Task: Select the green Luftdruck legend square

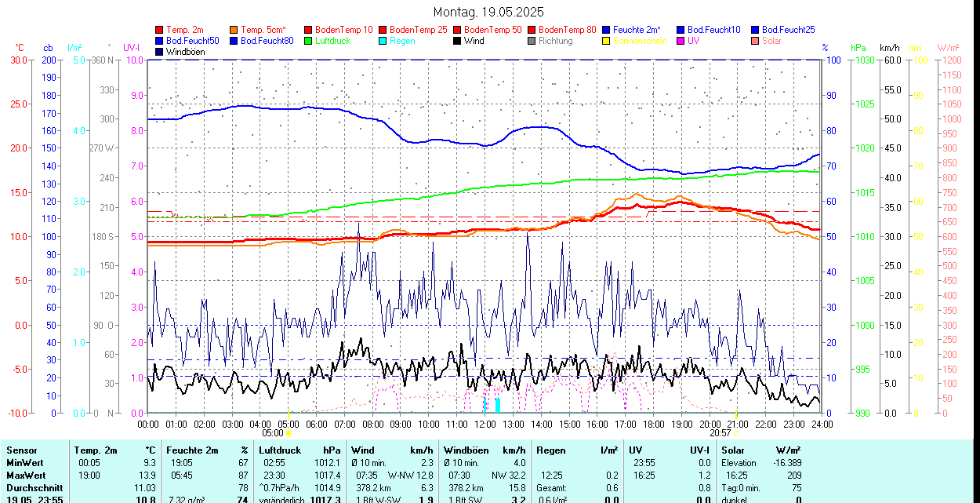Action: (309, 41)
